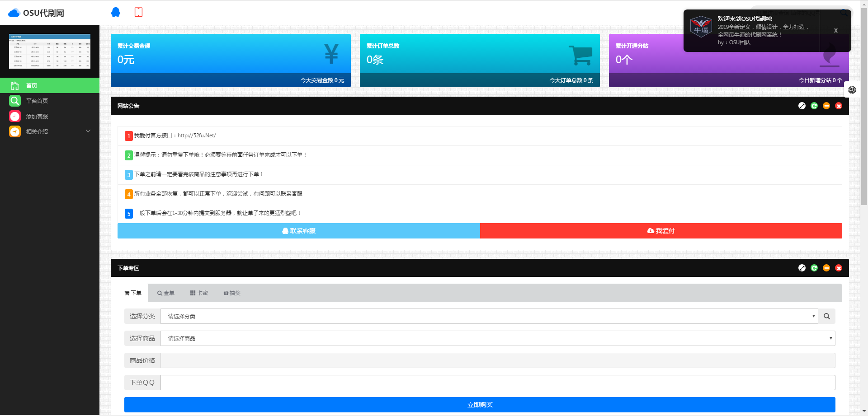Click the red clock icon beside 添加客服

pyautogui.click(x=15, y=116)
